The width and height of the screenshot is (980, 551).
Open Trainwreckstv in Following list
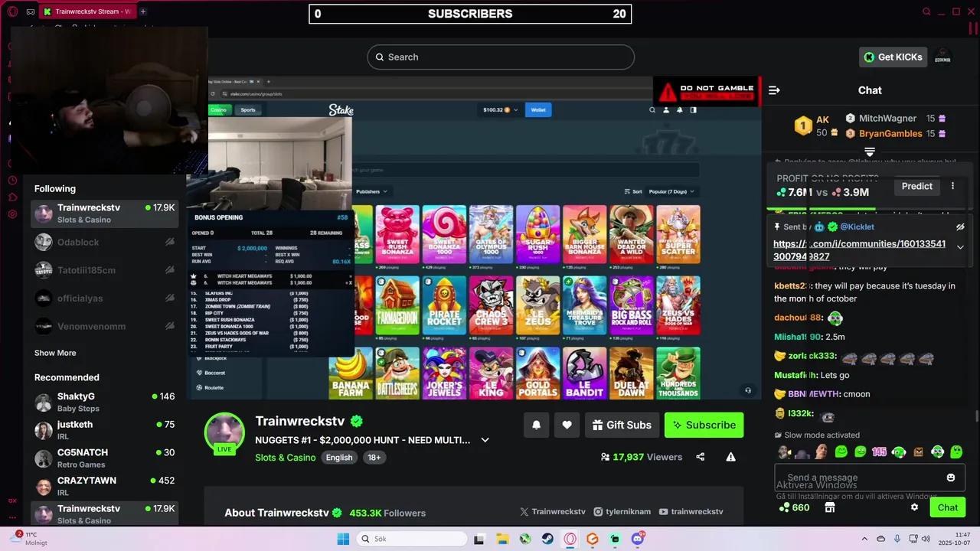104,214
